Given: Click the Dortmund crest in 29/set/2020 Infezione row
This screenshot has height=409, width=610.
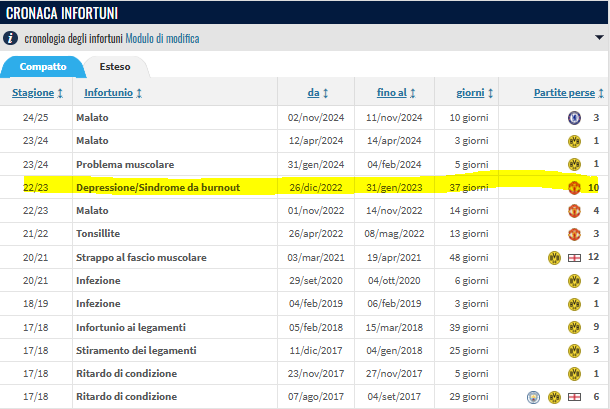Looking at the screenshot, I should coord(574,281).
